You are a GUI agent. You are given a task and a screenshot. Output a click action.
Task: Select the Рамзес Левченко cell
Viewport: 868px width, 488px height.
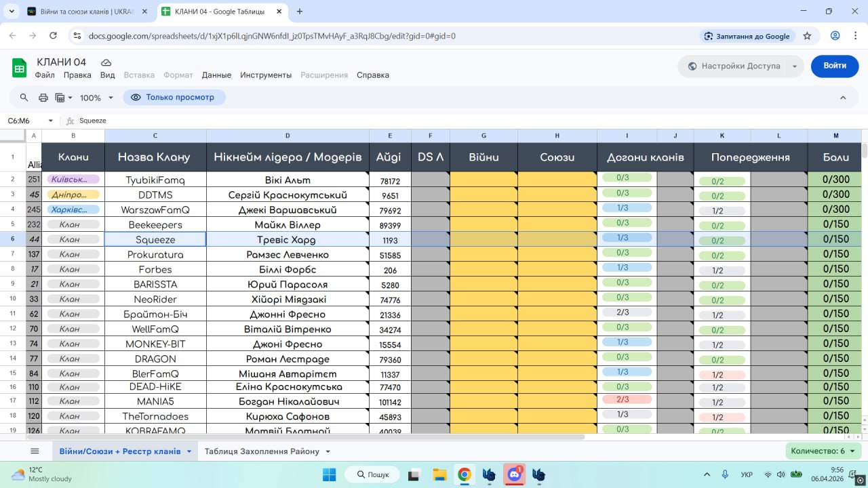[x=288, y=255]
